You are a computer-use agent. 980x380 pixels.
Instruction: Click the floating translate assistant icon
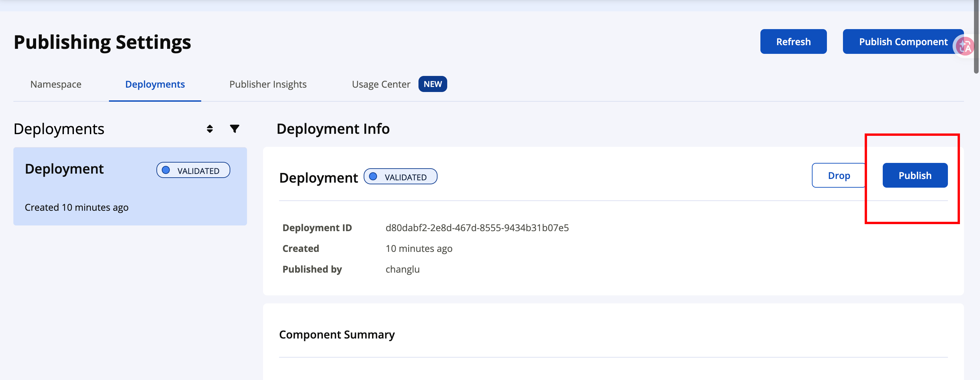(965, 46)
